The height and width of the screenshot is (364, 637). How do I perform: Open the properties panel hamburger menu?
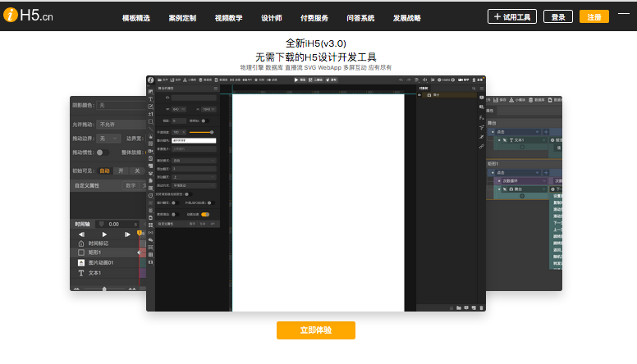click(216, 89)
